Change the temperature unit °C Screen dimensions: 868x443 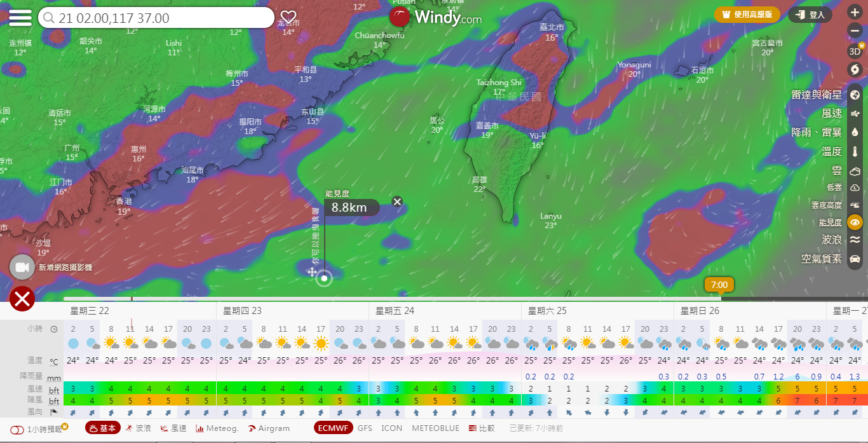55,362
